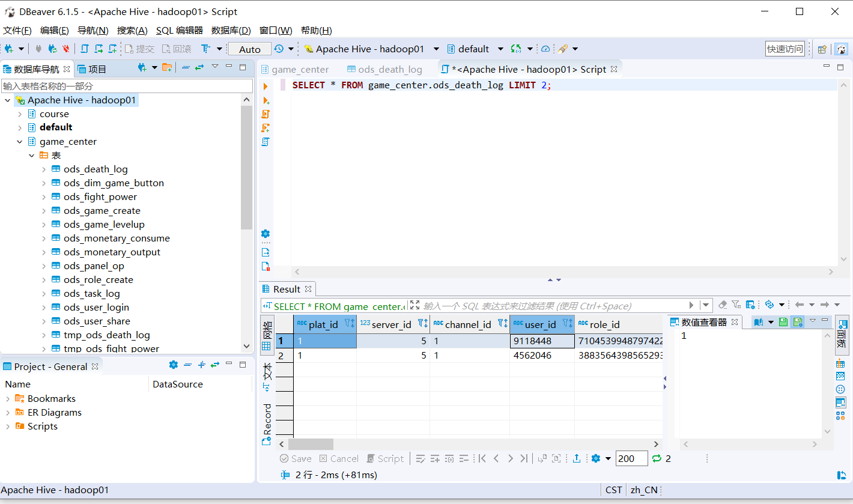Click the Project panel configure gear icon

tap(174, 365)
